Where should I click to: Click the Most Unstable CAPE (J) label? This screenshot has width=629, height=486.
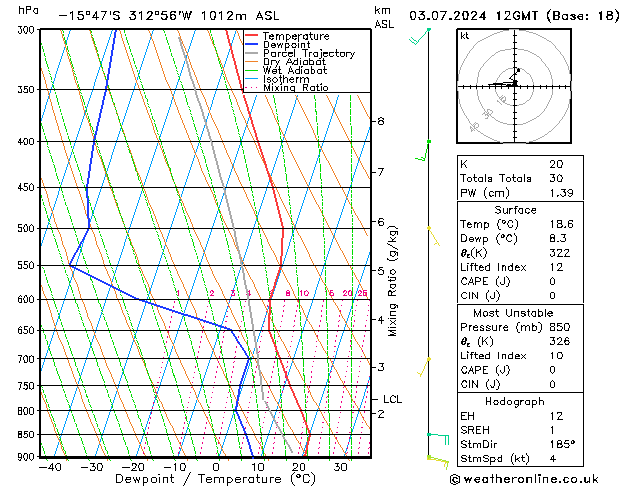click(485, 370)
